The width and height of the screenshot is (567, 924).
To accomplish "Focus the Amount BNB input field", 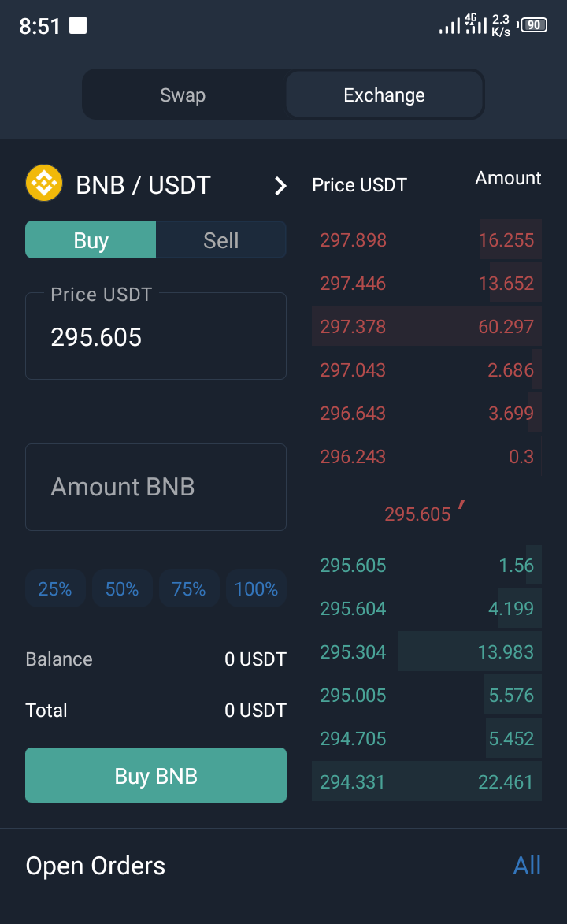I will pos(156,488).
